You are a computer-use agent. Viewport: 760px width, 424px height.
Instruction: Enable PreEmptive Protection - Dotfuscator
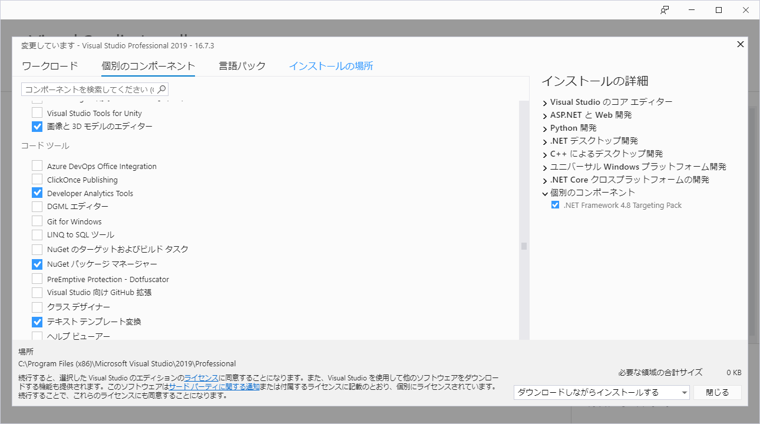(37, 279)
